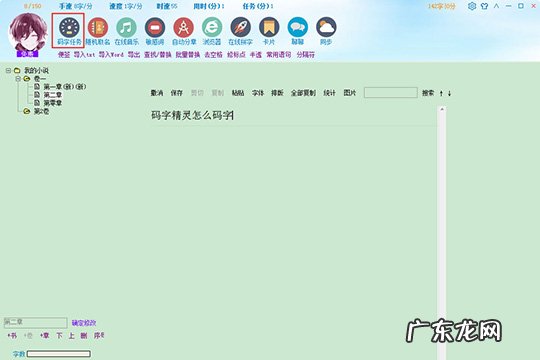
Task: Open settings gear in title bar
Action: pyautogui.click(x=472, y=6)
